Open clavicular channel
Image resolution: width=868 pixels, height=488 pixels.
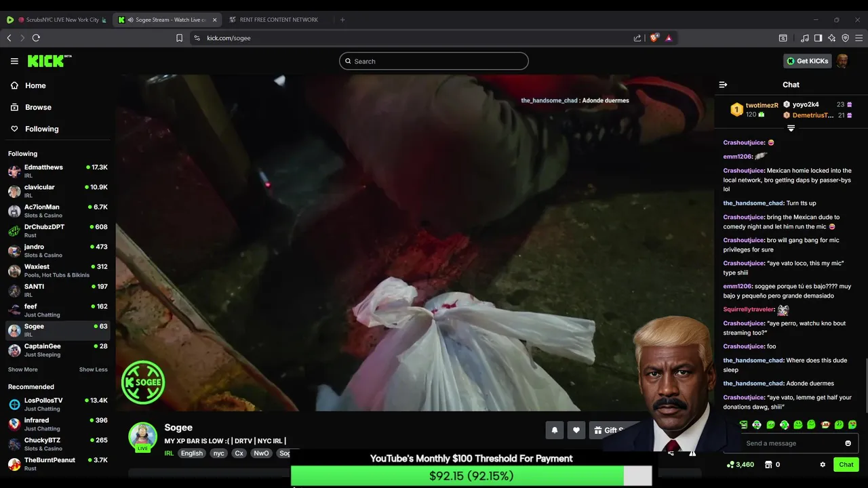58,190
